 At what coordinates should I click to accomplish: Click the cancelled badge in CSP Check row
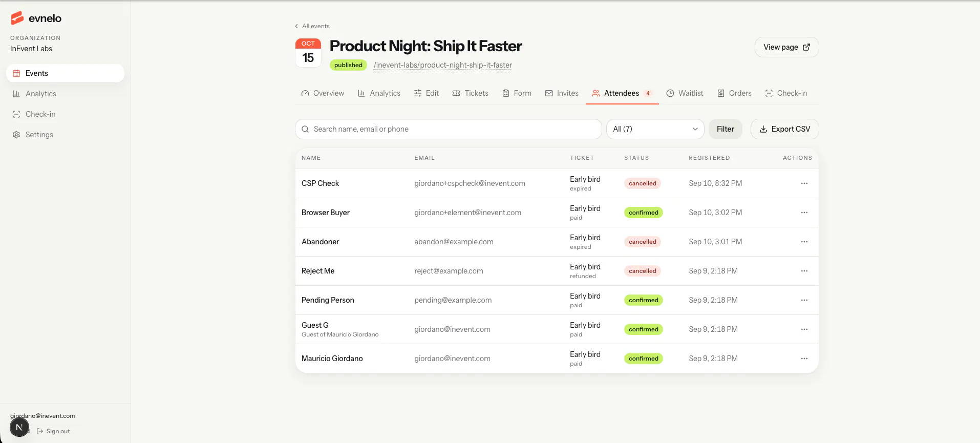tap(643, 183)
